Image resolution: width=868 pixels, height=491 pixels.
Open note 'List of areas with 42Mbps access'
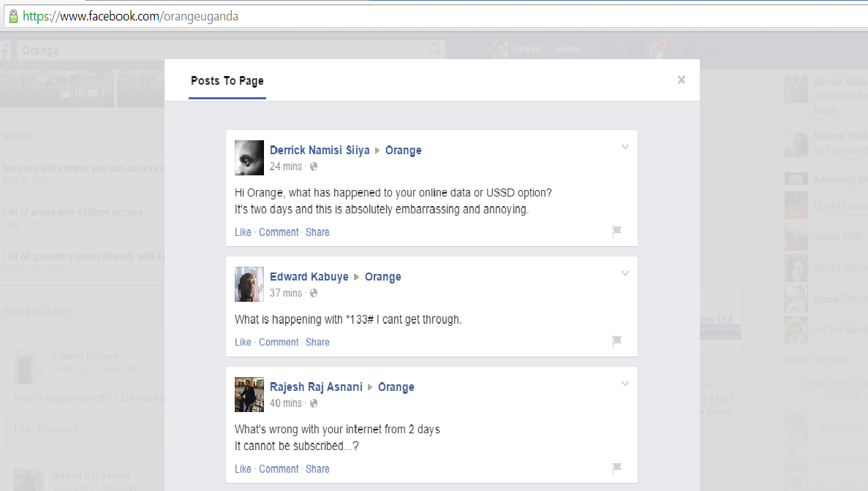pyautogui.click(x=73, y=213)
